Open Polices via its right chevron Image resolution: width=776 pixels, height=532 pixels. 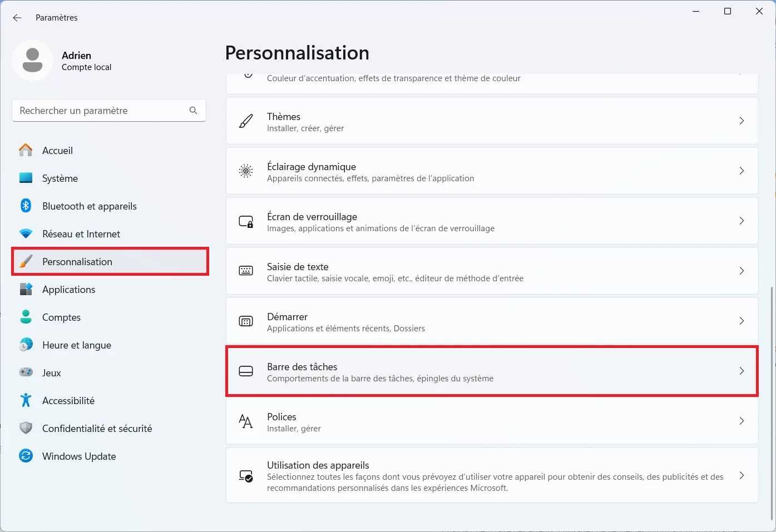[x=742, y=421]
